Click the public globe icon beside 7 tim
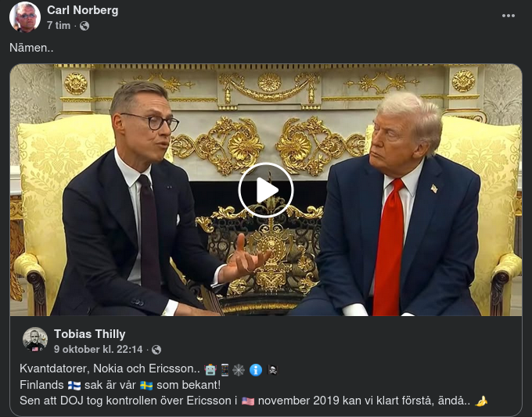The width and height of the screenshot is (532, 417). (x=84, y=26)
